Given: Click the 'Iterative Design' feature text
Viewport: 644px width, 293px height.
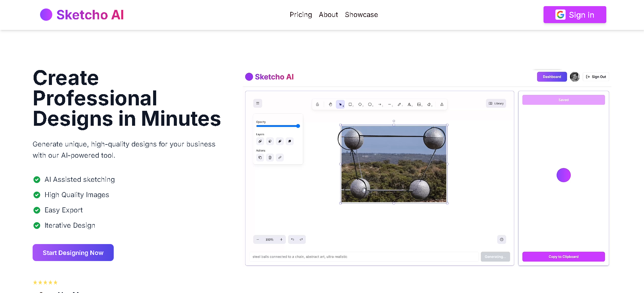Looking at the screenshot, I should (70, 225).
